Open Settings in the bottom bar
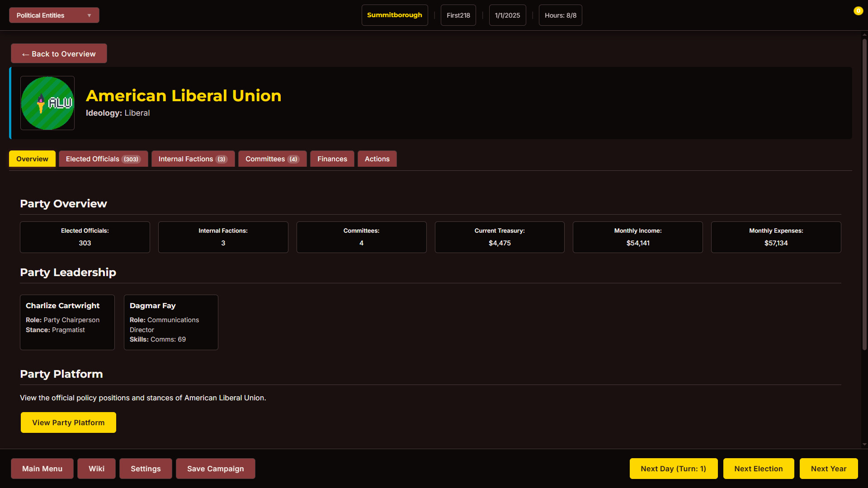The height and width of the screenshot is (488, 868). 146,469
